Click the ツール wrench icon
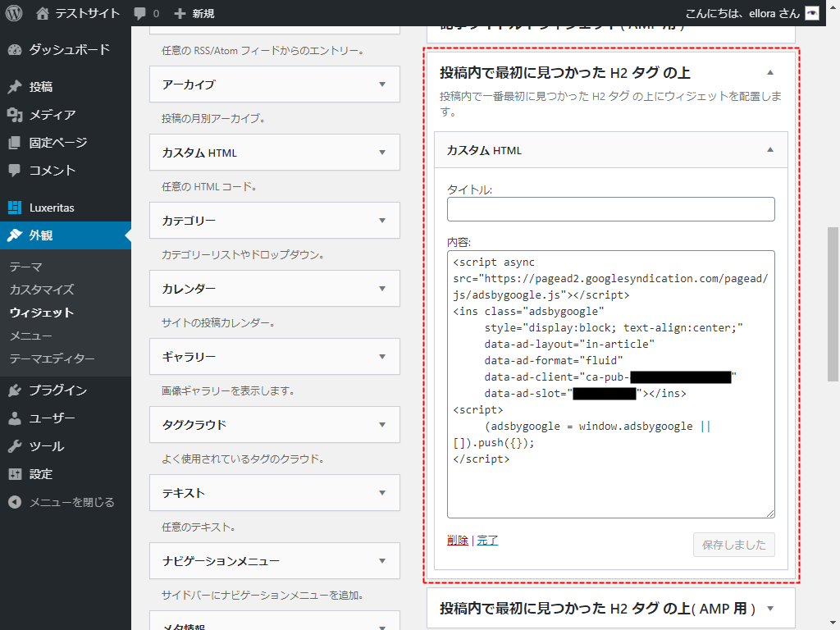840x630 pixels. tap(15, 446)
